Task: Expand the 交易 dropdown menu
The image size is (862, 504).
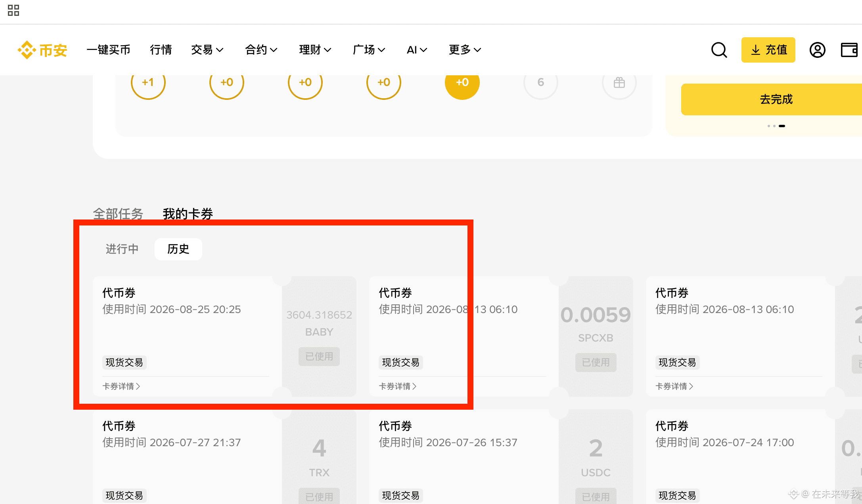Action: click(207, 50)
